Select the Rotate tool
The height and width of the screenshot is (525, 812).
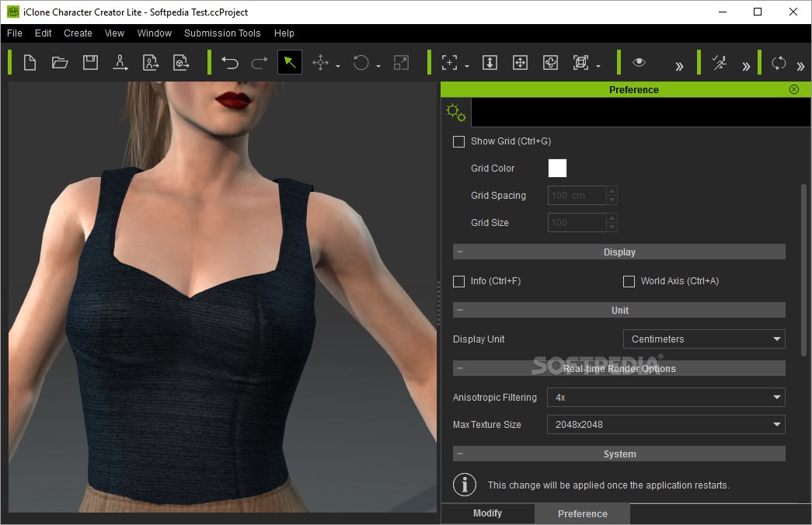pyautogui.click(x=361, y=63)
